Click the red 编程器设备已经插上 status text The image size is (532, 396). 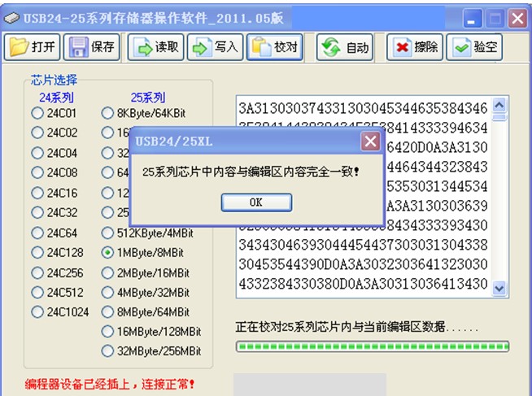point(110,384)
